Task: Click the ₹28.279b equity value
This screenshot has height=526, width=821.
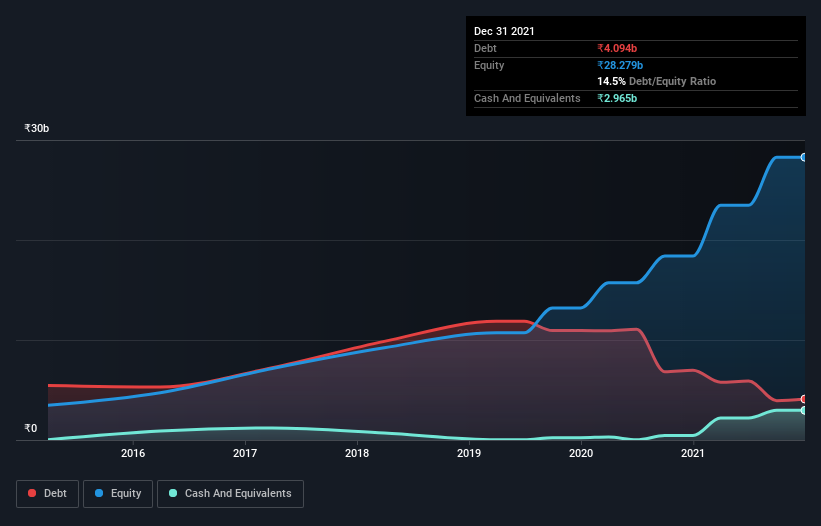Action: click(x=620, y=65)
